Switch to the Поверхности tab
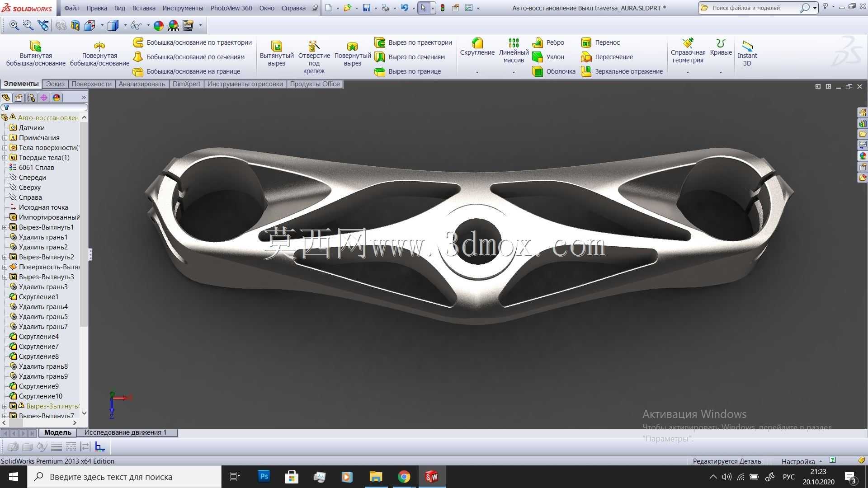The height and width of the screenshot is (488, 868). coord(91,84)
